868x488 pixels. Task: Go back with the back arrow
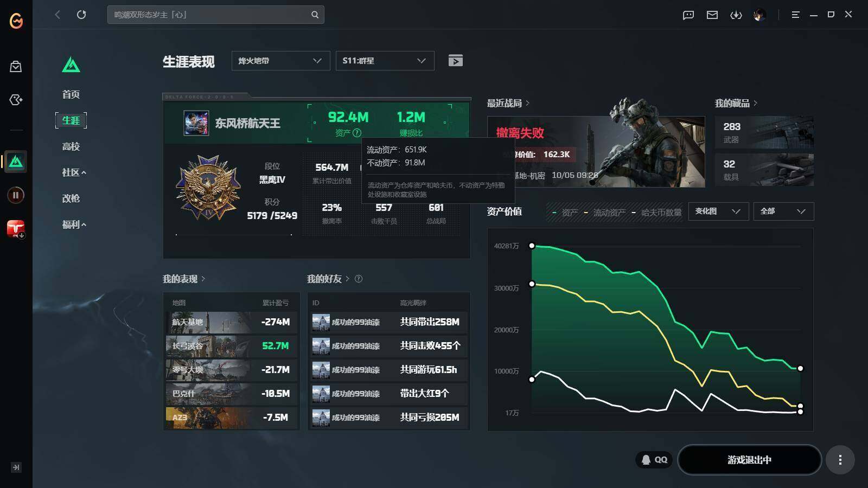click(x=58, y=15)
